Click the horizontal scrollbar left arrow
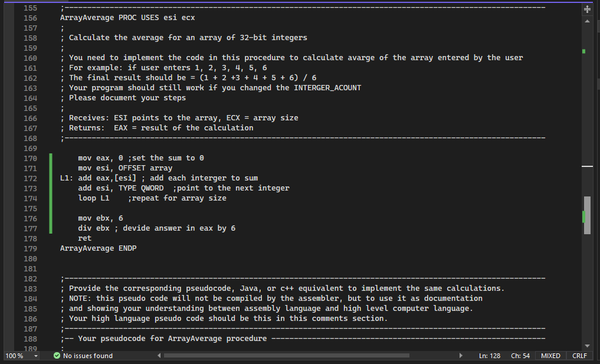This screenshot has width=600, height=364. (158, 356)
